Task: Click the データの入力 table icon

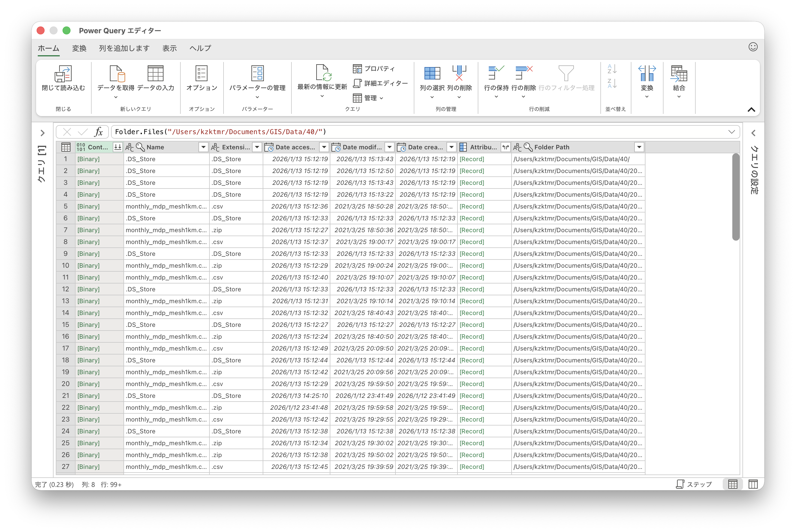Action: [155, 74]
